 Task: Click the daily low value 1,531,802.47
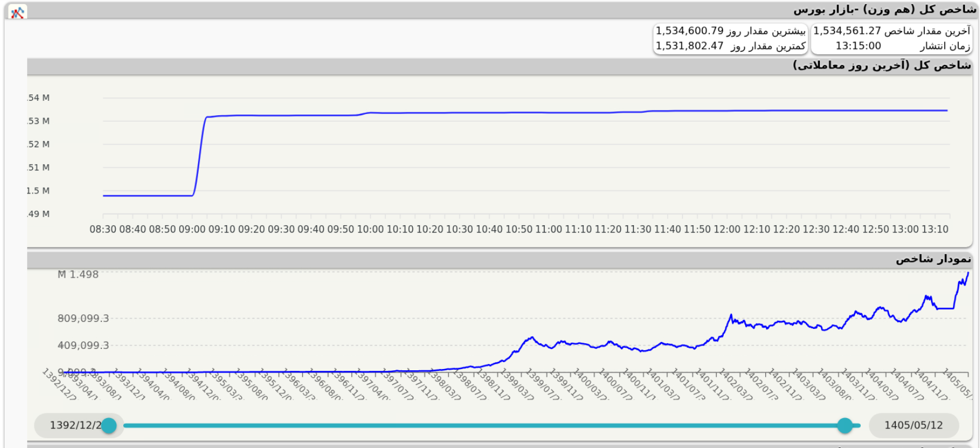coord(689,46)
